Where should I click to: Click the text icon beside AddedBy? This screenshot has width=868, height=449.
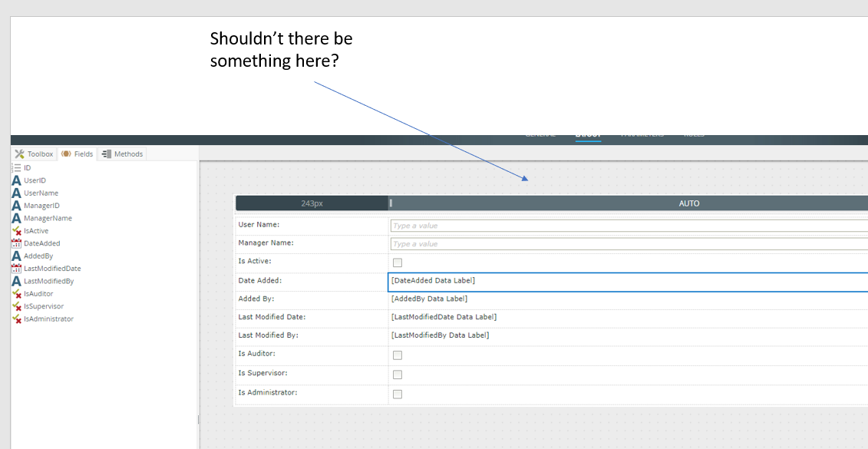point(16,256)
